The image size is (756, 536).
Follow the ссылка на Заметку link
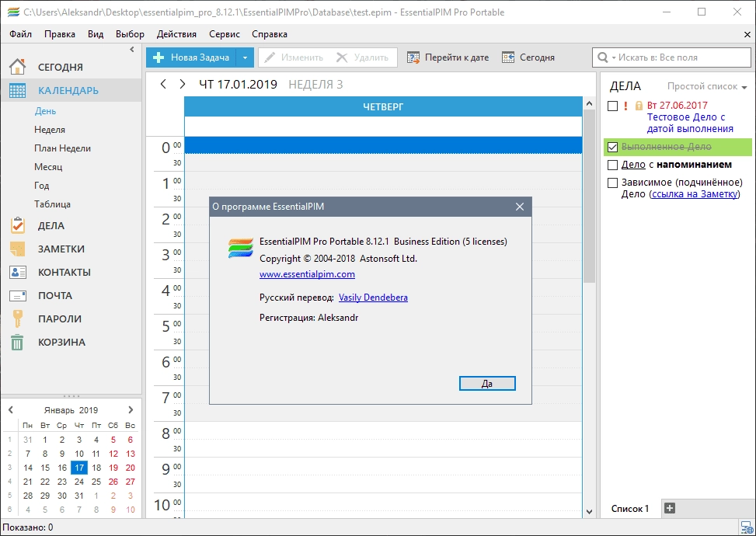695,194
